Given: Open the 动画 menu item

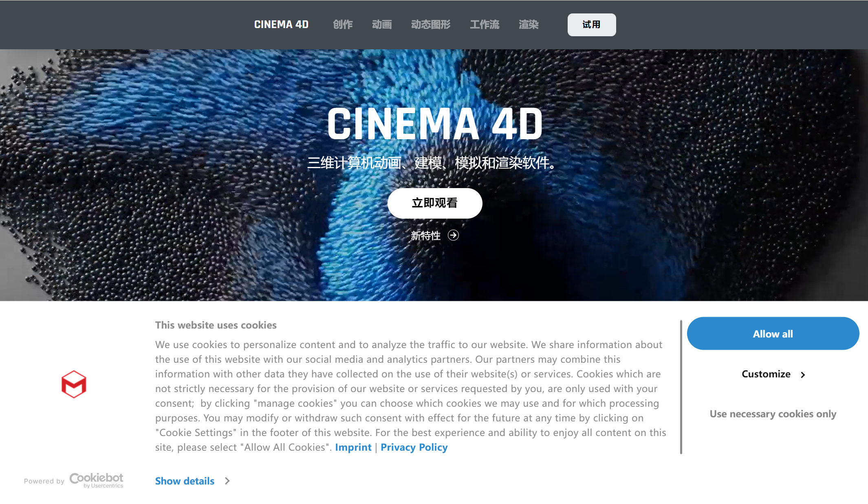Looking at the screenshot, I should [382, 24].
